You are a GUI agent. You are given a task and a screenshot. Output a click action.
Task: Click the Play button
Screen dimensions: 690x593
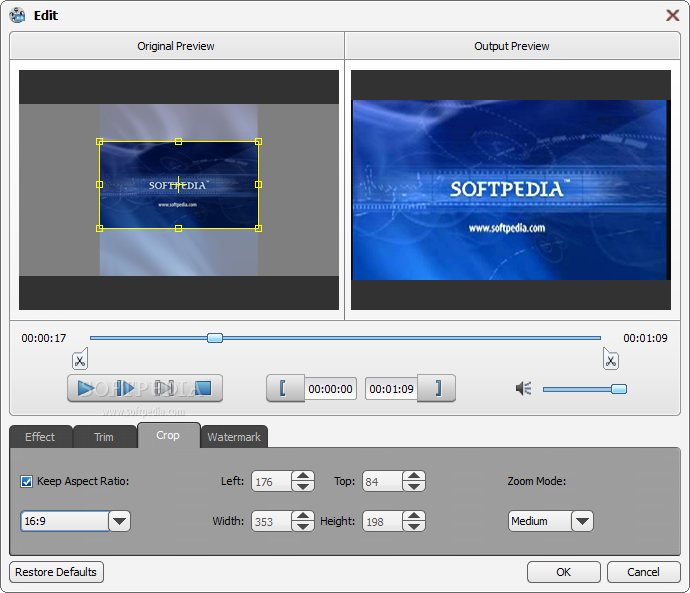(86, 388)
